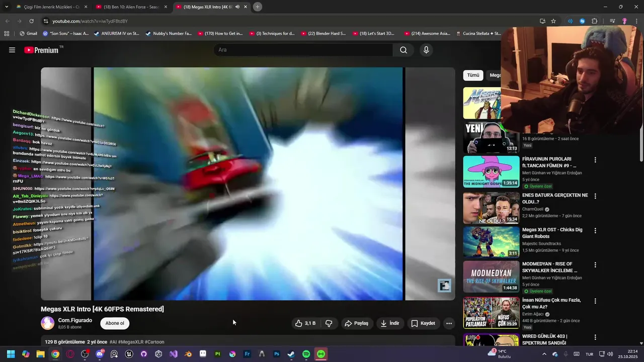Open options for Megas XLR OST video
644x362 pixels.
click(595, 231)
